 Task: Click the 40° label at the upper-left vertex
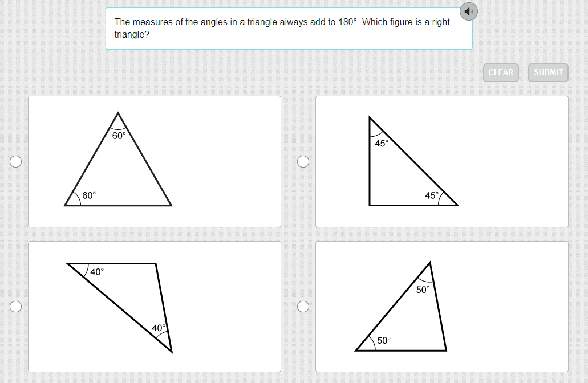point(97,272)
